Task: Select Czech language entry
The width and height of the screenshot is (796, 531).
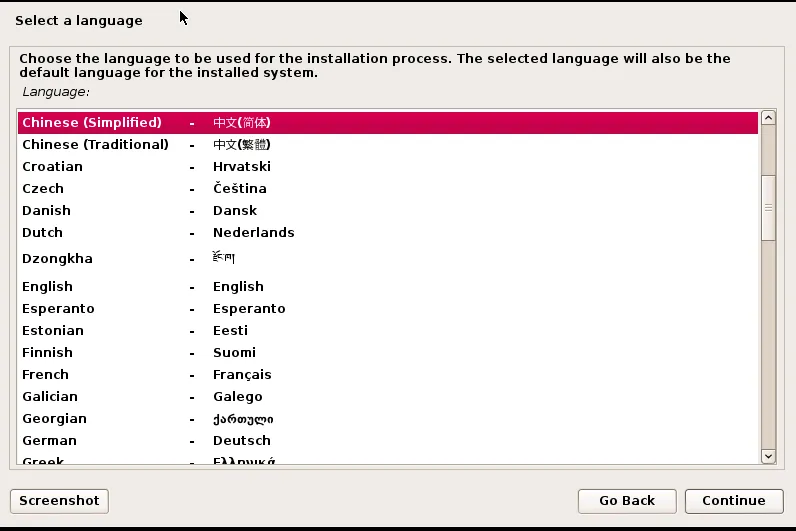Action: [x=43, y=189]
